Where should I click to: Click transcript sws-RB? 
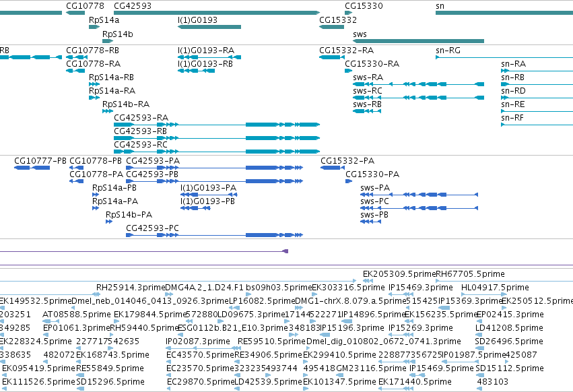(x=367, y=111)
